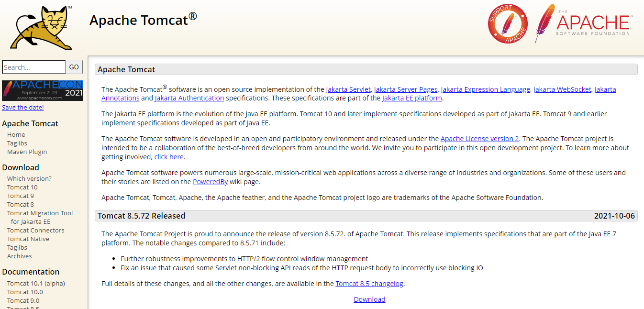Click the Apache Software Foundation logo
This screenshot has height=309, width=644.
click(584, 23)
